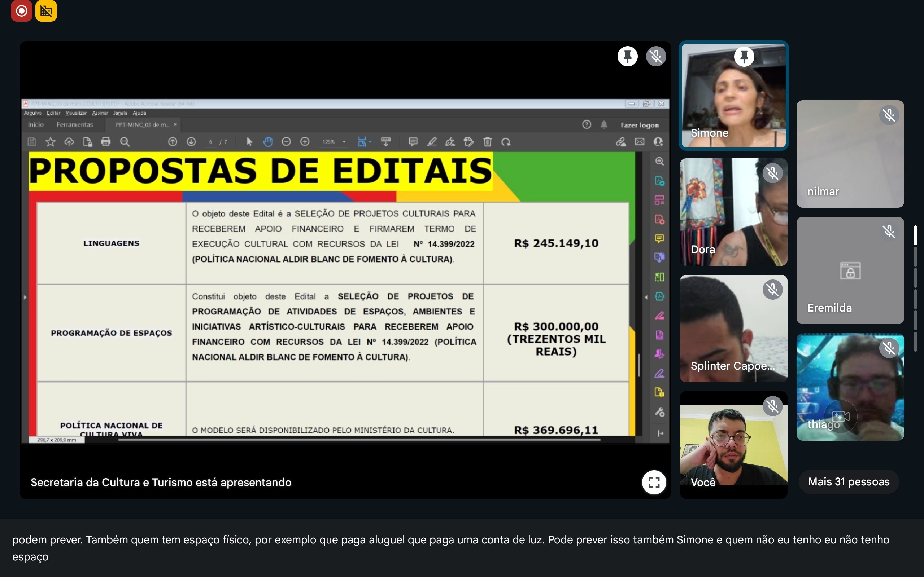The image size is (924, 577).
Task: Open the presentation in full screen
Action: (654, 482)
